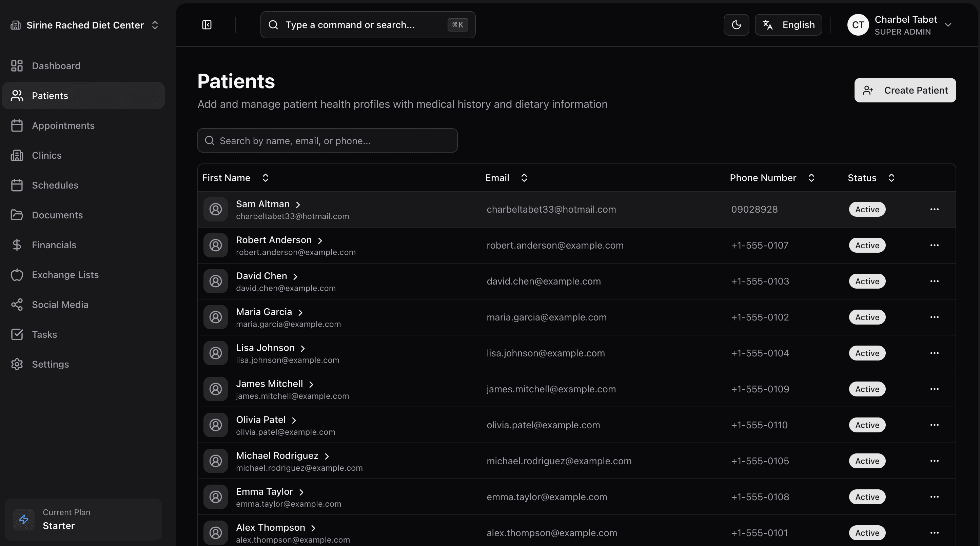Open Settings from the sidebar
980x546 pixels.
(50, 364)
